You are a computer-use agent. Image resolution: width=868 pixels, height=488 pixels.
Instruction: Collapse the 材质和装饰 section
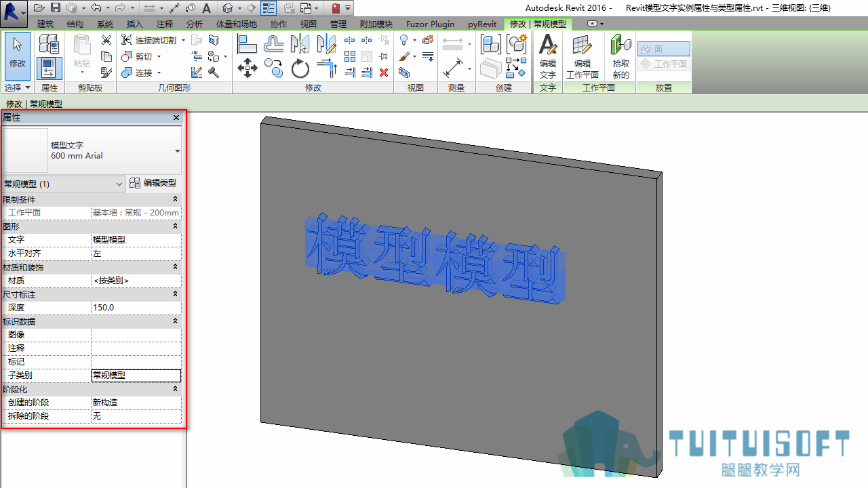[176, 267]
